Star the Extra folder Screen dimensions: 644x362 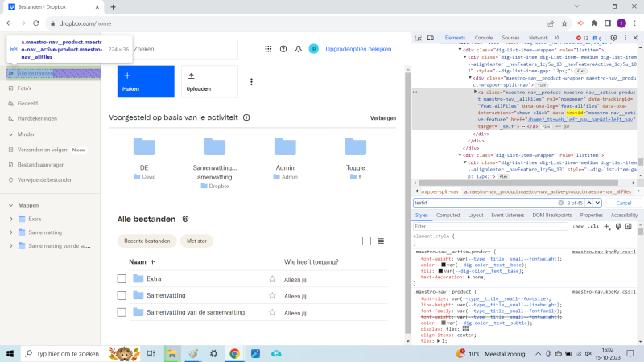click(x=272, y=278)
